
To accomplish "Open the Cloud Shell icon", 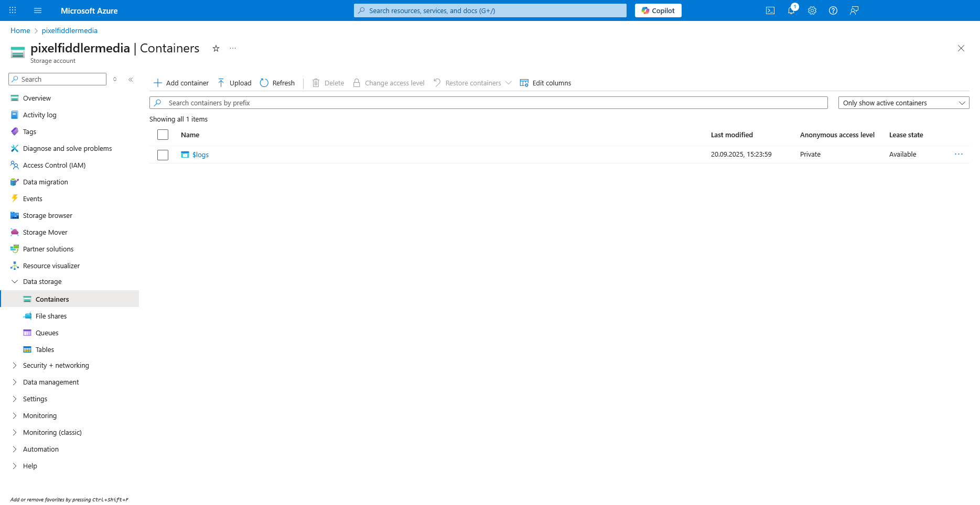I will (770, 10).
